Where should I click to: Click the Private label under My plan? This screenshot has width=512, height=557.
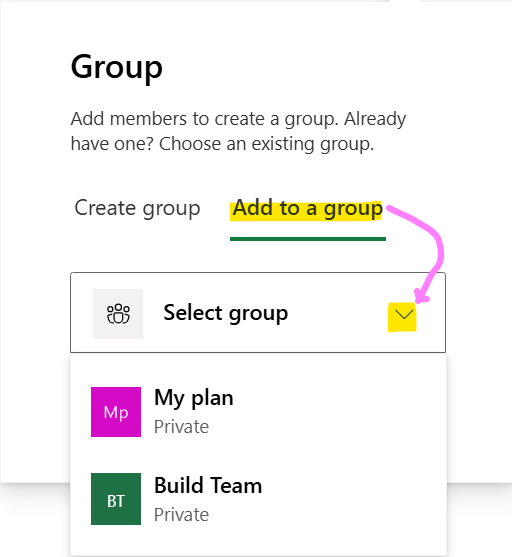[x=181, y=427]
